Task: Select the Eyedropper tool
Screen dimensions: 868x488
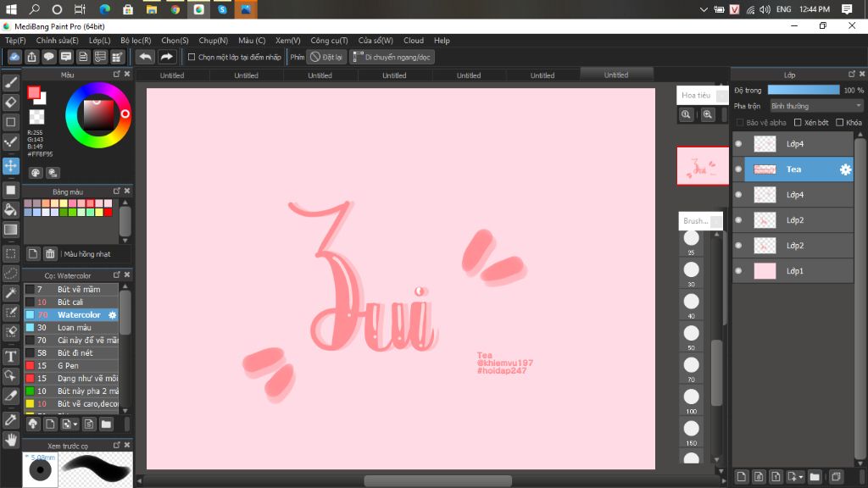Action: point(10,420)
